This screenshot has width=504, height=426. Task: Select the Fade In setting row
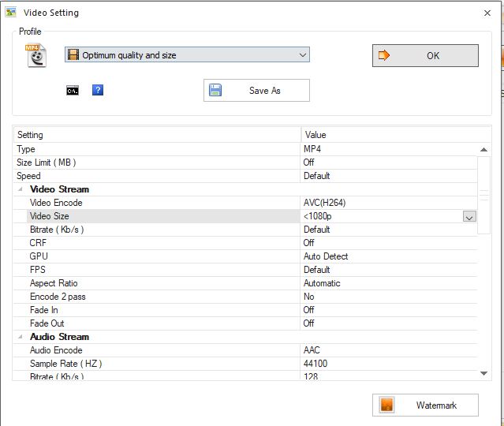pyautogui.click(x=44, y=310)
